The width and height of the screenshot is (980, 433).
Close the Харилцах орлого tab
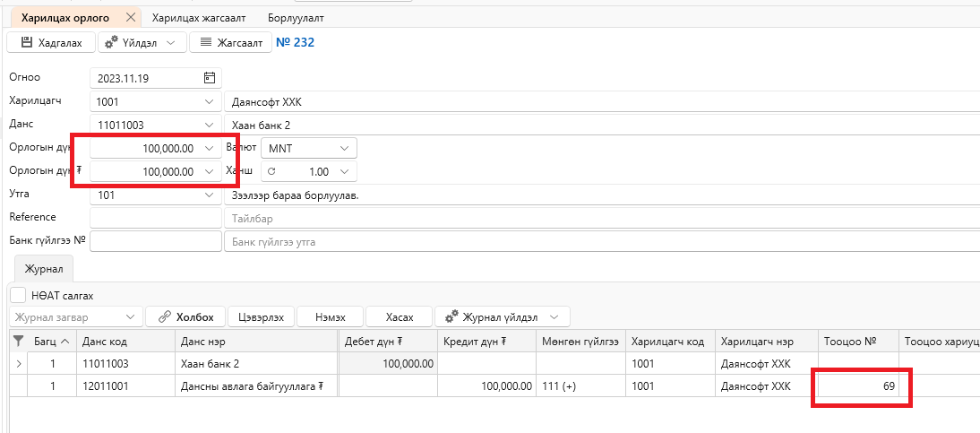130,18
